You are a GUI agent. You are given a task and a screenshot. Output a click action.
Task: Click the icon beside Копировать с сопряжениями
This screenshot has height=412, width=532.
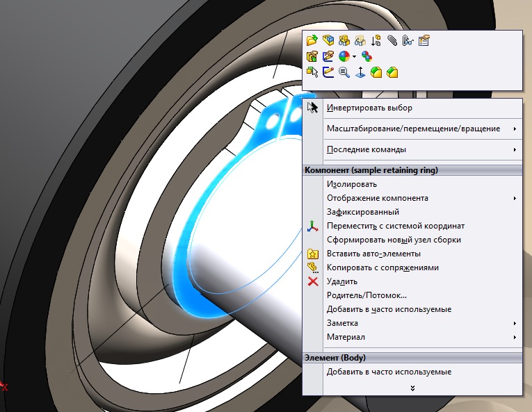coord(312,267)
